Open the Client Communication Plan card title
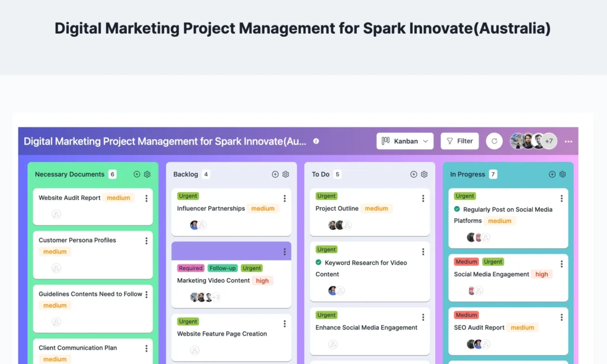Viewport: 607px width, 364px height. 78,348
